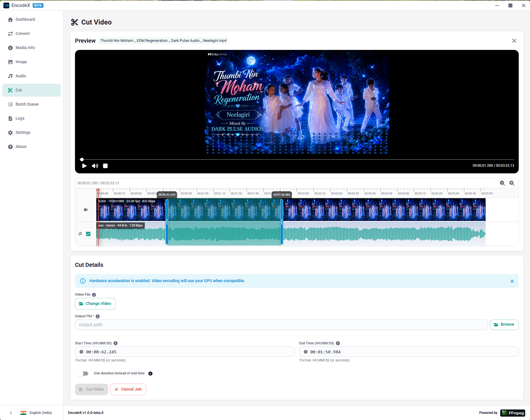This screenshot has width=530, height=420.
Task: Zoom in the timeline
Action: (x=512, y=183)
